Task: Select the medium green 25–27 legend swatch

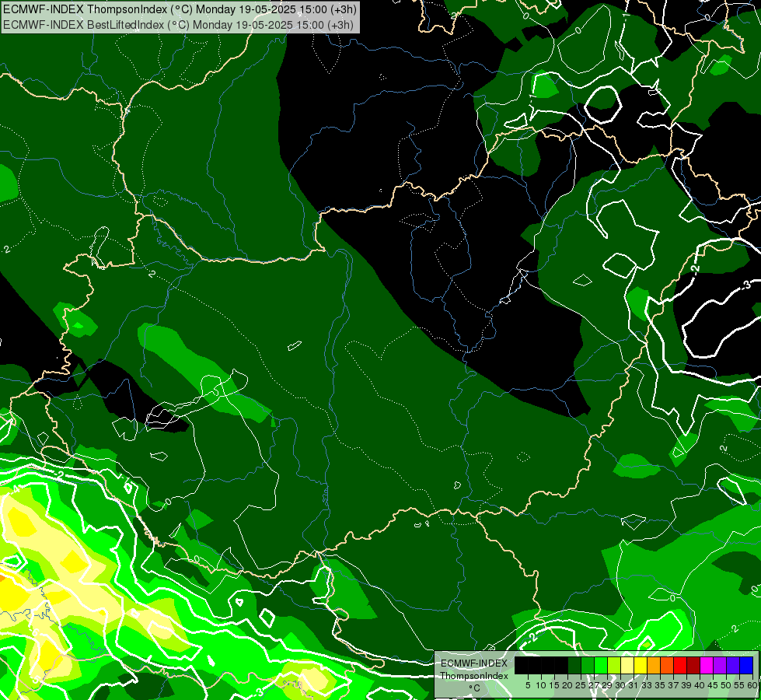Action: tap(588, 665)
